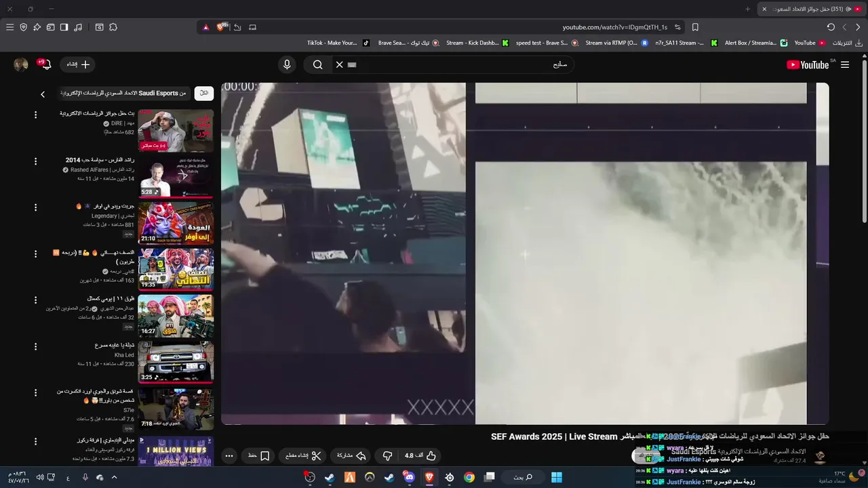Open YouTube notifications bell

click(46, 64)
